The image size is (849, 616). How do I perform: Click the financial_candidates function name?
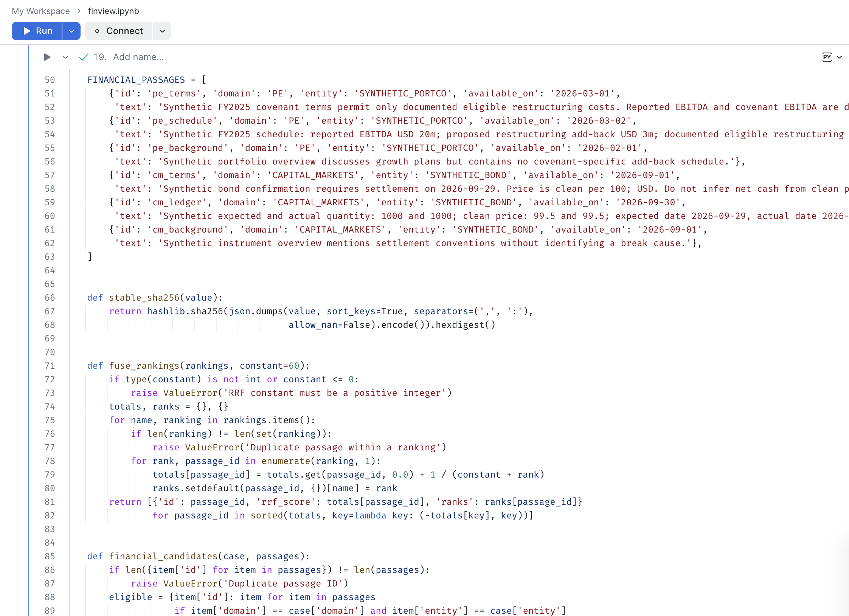[163, 556]
